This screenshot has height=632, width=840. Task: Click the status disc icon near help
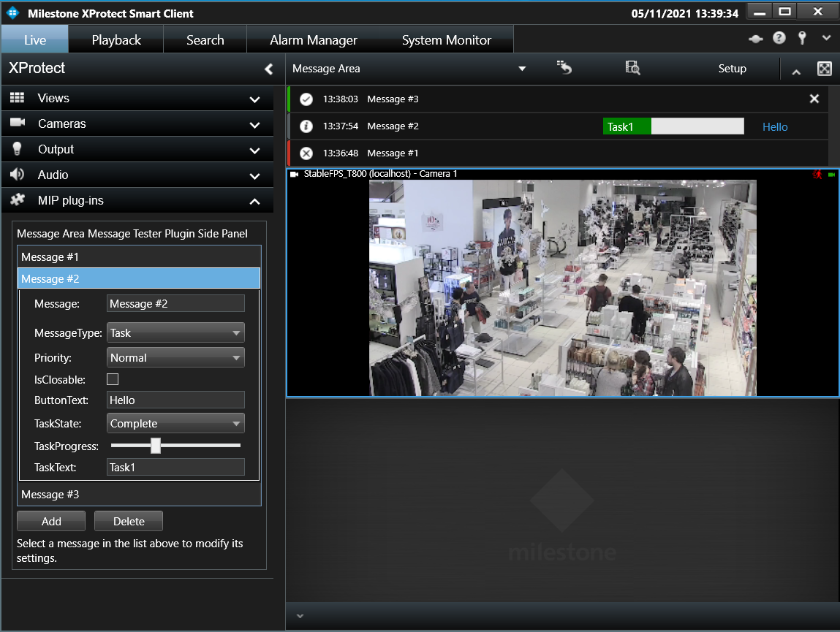click(756, 39)
